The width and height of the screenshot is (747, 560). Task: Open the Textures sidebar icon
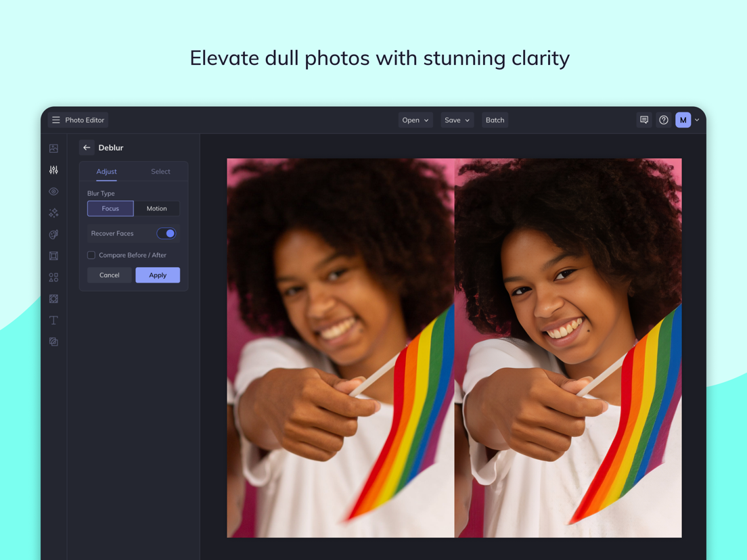(54, 298)
